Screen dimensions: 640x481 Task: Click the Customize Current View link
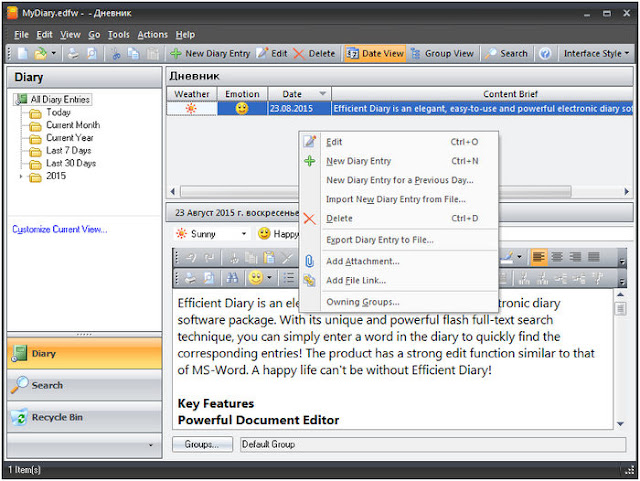pyautogui.click(x=60, y=229)
